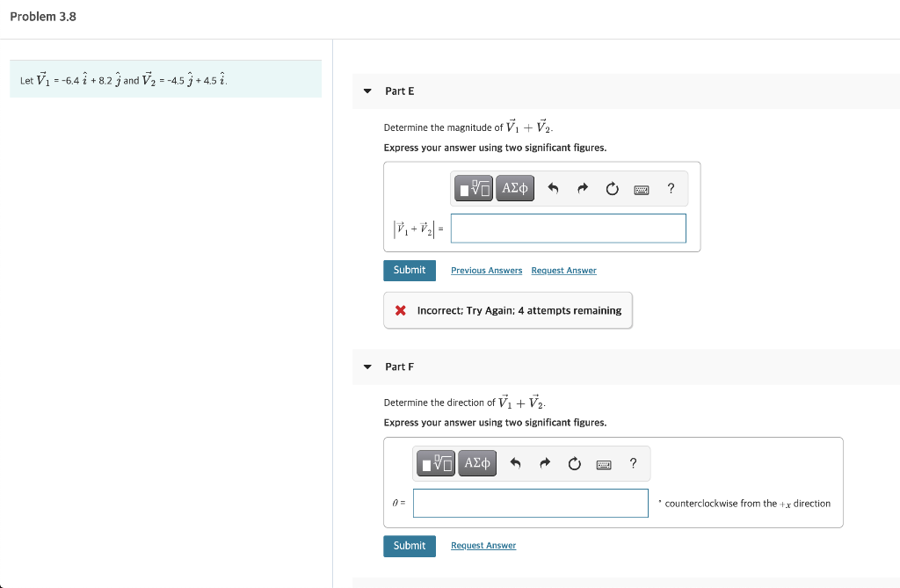Screen dimensions: 900x588
Task: Collapse the Part E section
Action: (367, 91)
